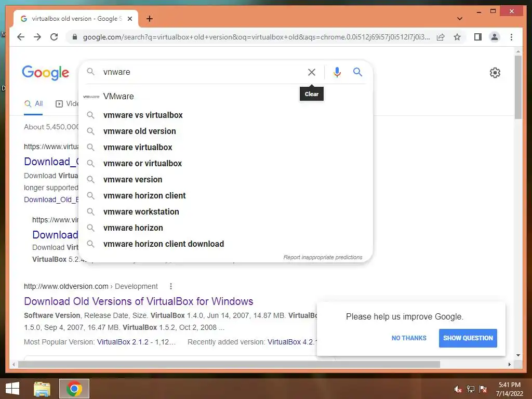The height and width of the screenshot is (399, 532).
Task: Open File Explorer from the taskbar
Action: pos(42,389)
